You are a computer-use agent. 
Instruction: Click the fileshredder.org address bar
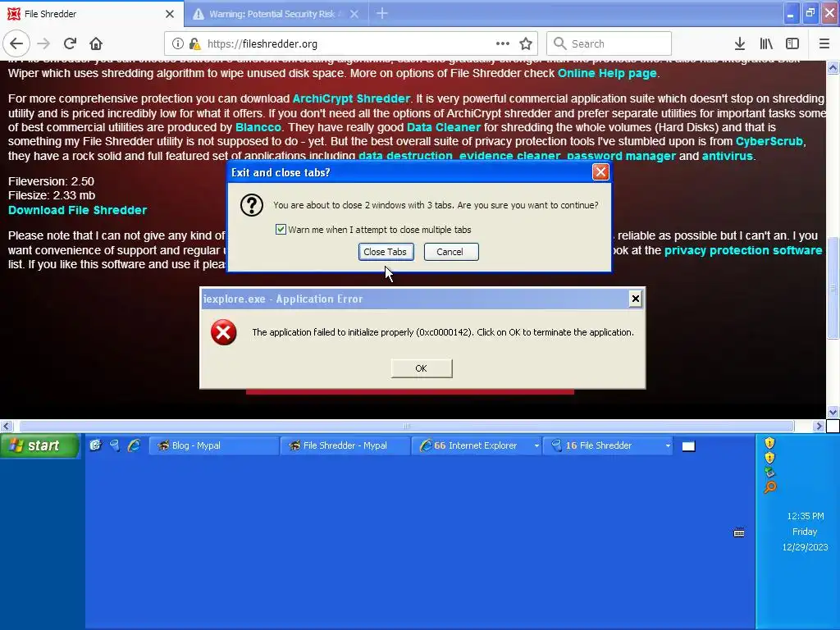(351, 44)
